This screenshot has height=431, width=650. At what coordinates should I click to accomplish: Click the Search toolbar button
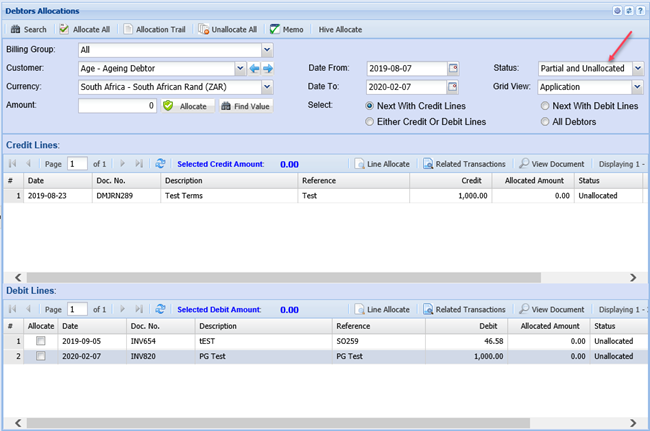[28, 29]
